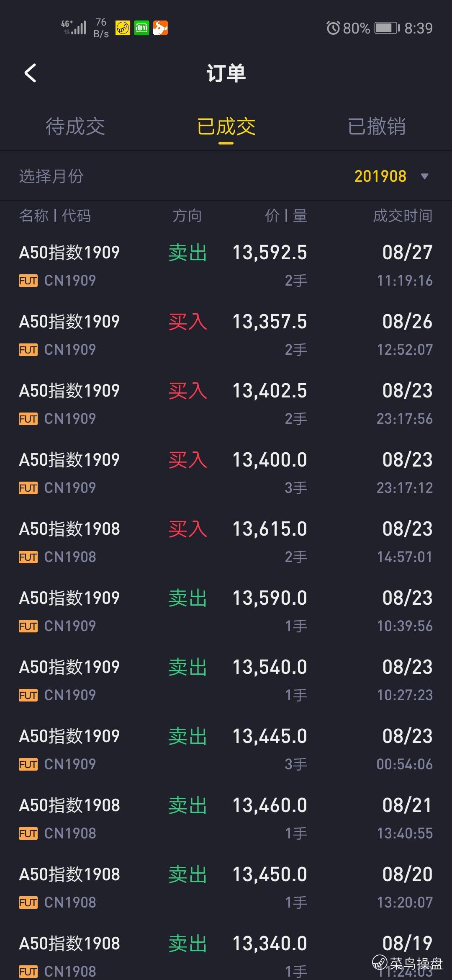Open the 13,357.5 buy order on 08/26
The width and height of the screenshot is (452, 980).
click(x=226, y=335)
